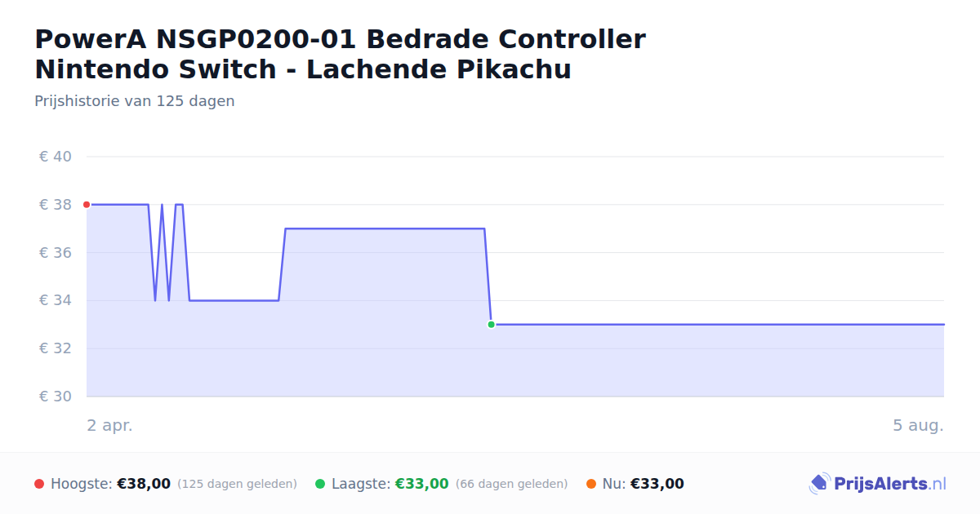Viewport: 980px width, 514px height.
Task: Click the red highest-price dot on chart
Action: [87, 205]
